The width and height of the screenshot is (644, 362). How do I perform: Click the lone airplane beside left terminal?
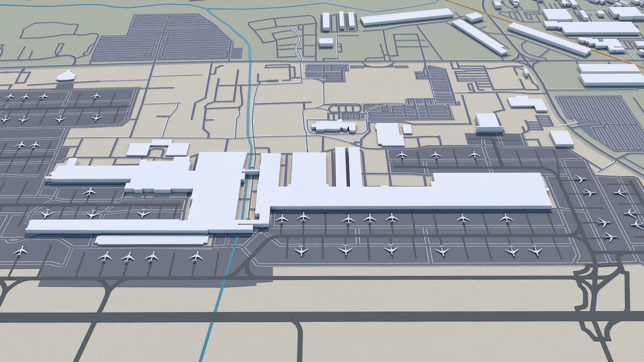click(x=89, y=192)
